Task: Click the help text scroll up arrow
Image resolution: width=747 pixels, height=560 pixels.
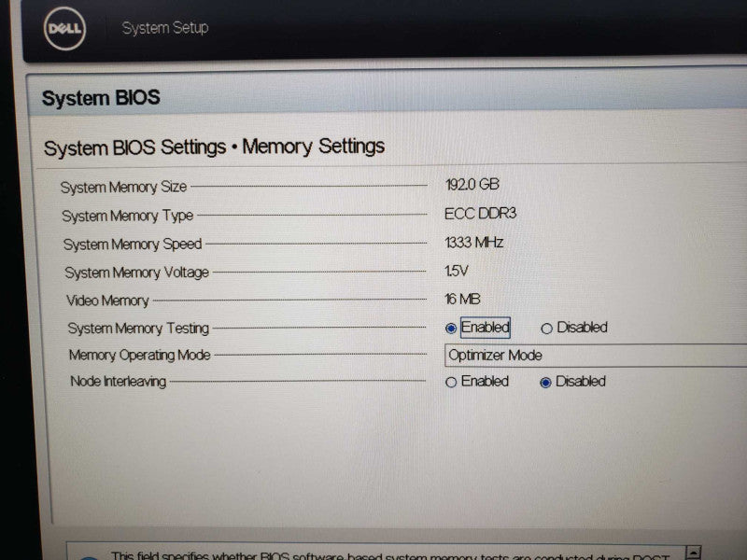Action: point(694,552)
